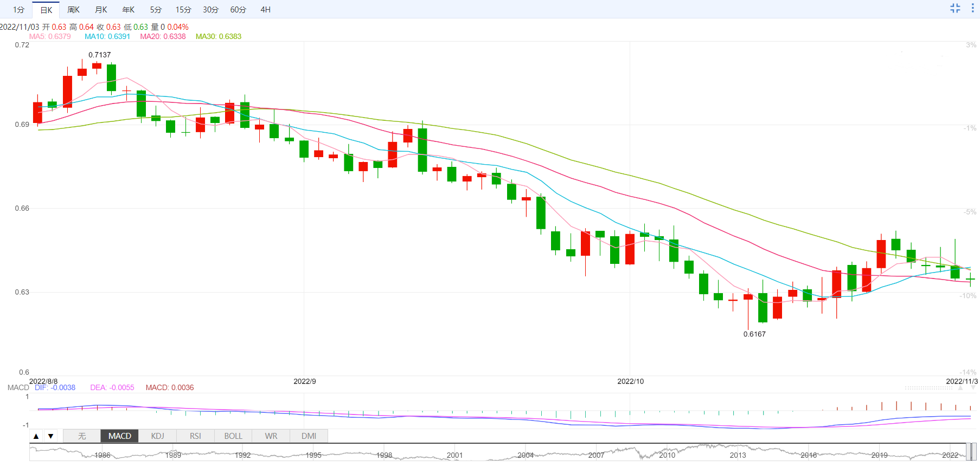Click the black up arrow beside indicator tabs

[x=36, y=436]
